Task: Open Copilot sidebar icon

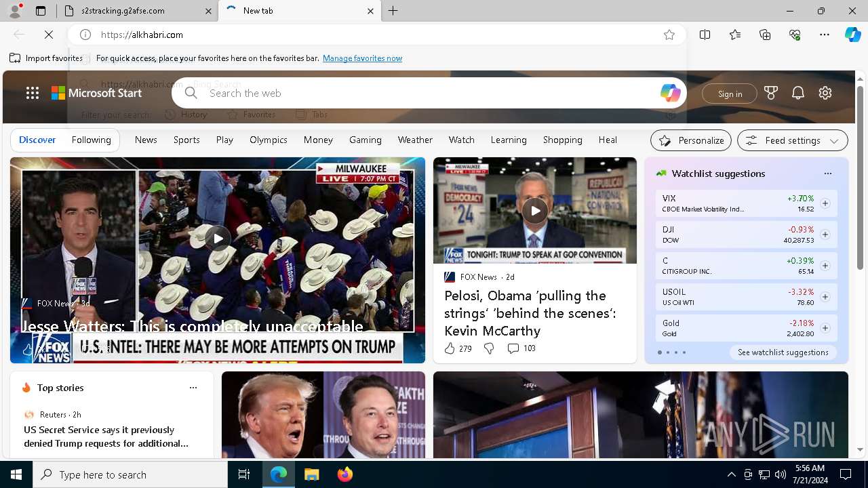Action: 852,35
